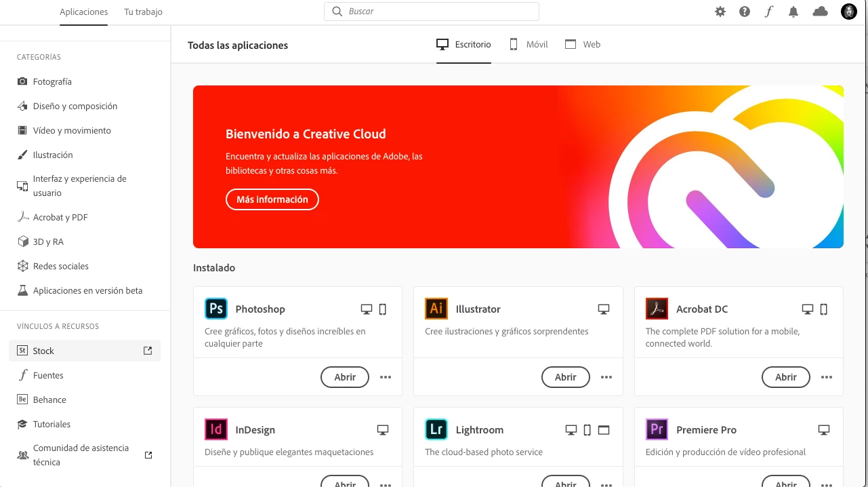Click the desktop icon on InDesign card

(383, 430)
